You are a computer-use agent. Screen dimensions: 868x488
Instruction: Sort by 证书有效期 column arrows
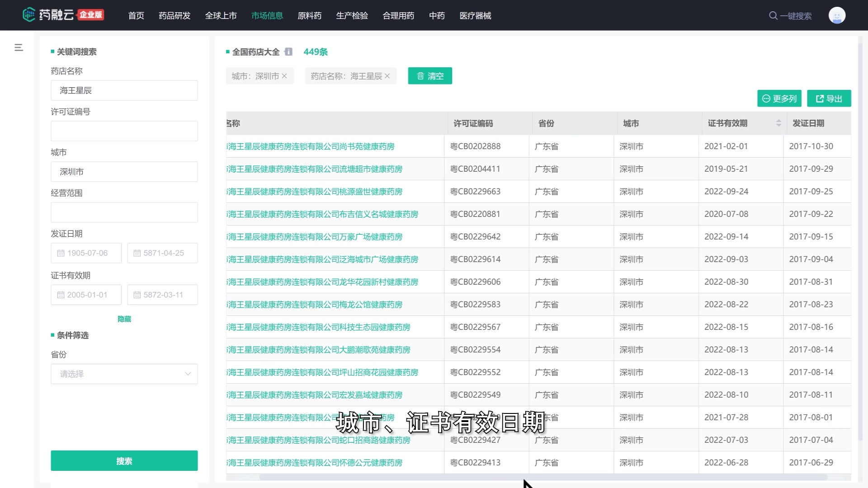(x=778, y=123)
